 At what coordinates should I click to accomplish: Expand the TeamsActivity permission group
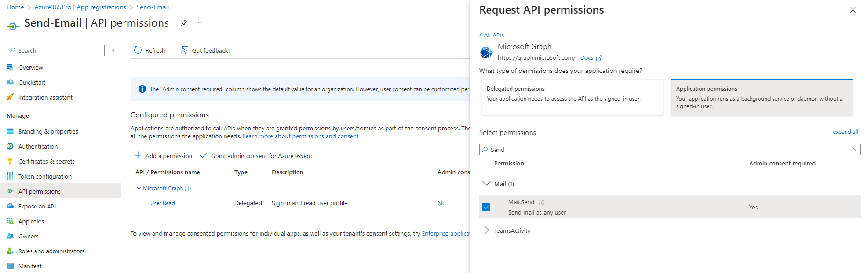(486, 230)
